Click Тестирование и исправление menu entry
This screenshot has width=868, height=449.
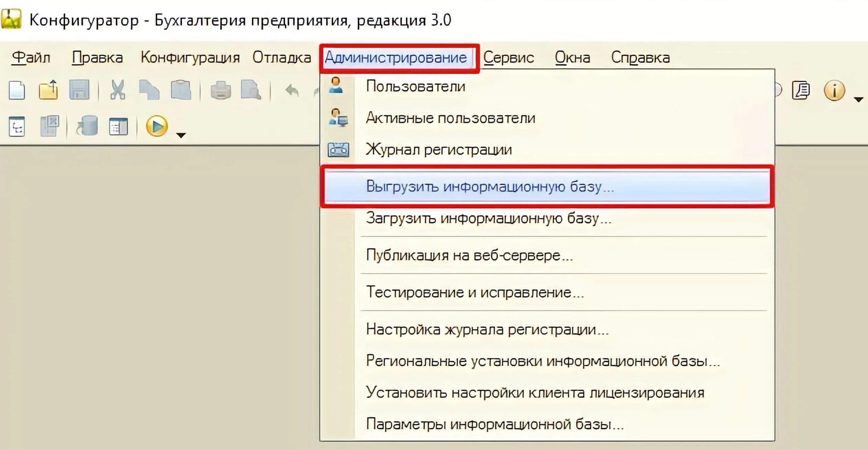pyautogui.click(x=475, y=292)
